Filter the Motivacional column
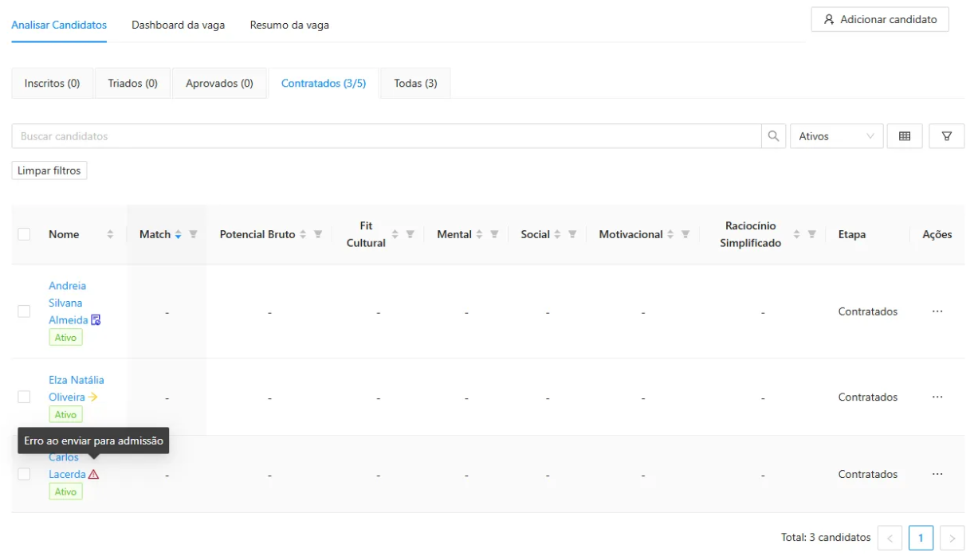 685,234
